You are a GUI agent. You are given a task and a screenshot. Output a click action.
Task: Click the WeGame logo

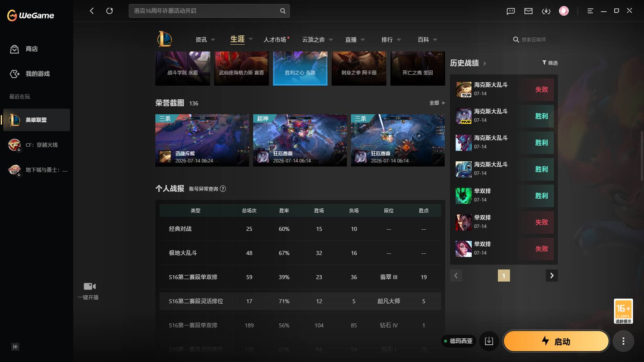click(x=31, y=15)
